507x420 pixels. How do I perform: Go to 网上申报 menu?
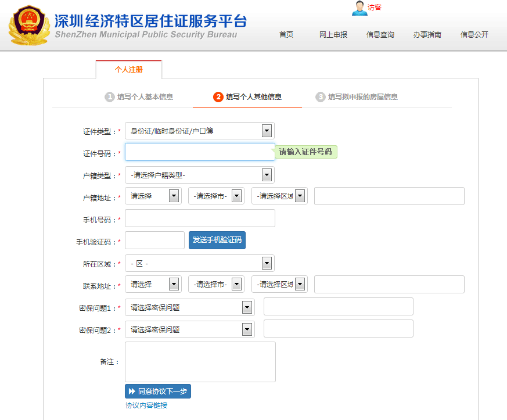point(333,35)
